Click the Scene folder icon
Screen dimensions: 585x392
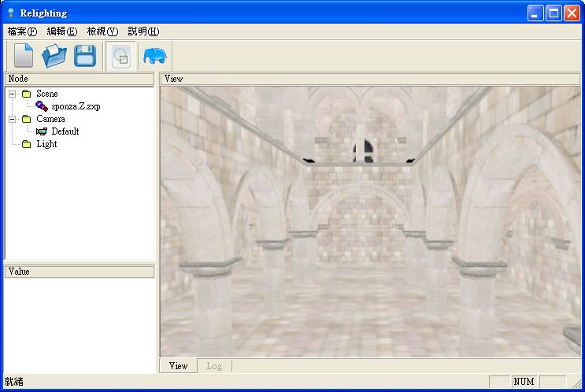(26, 94)
